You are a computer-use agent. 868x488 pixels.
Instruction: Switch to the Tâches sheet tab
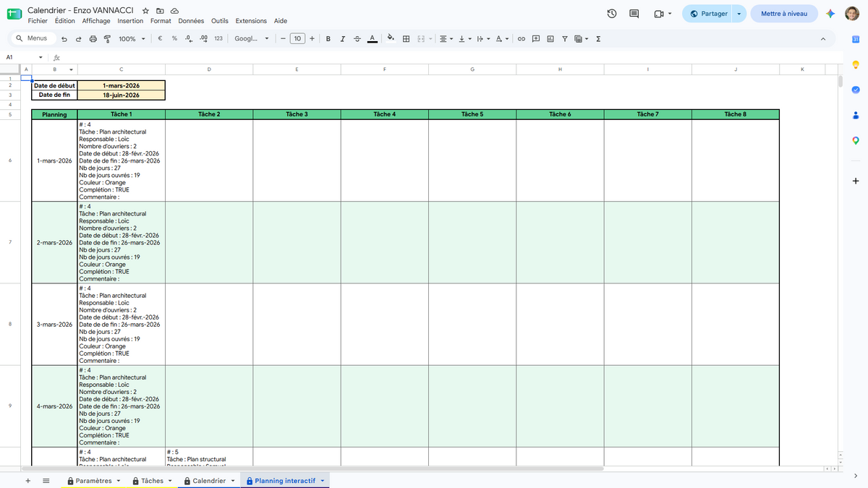tap(152, 481)
